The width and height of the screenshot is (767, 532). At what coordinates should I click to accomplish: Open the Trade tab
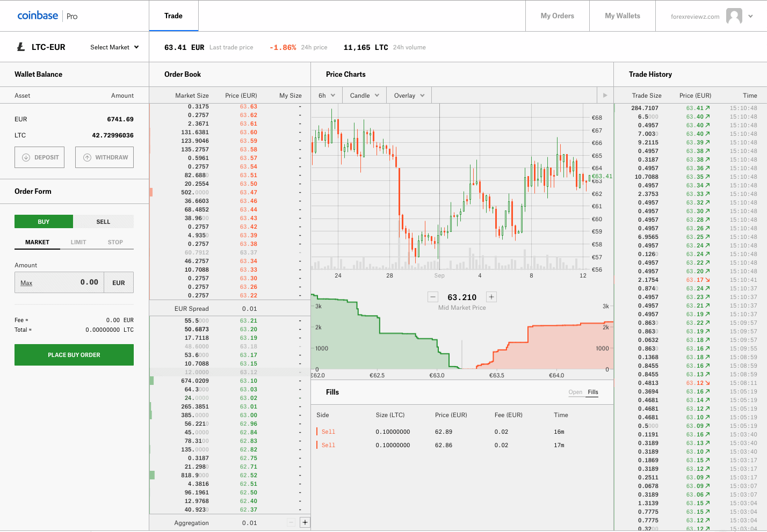coord(173,16)
